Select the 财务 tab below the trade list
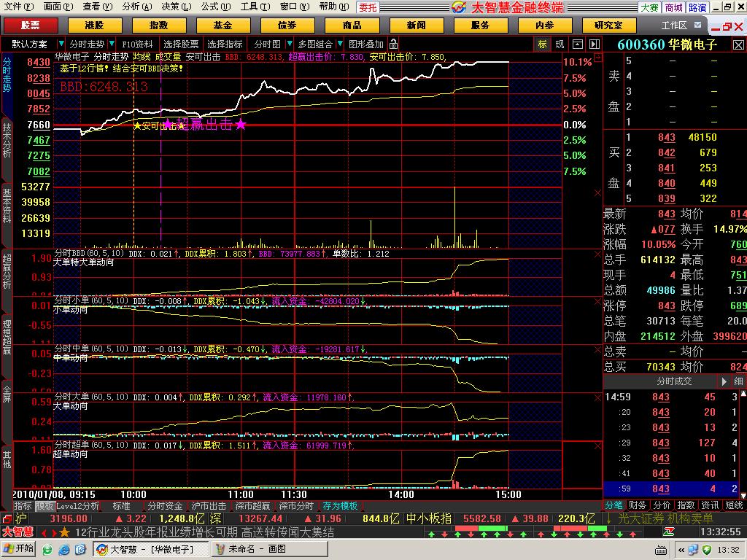The height and width of the screenshot is (560, 747). point(638,505)
